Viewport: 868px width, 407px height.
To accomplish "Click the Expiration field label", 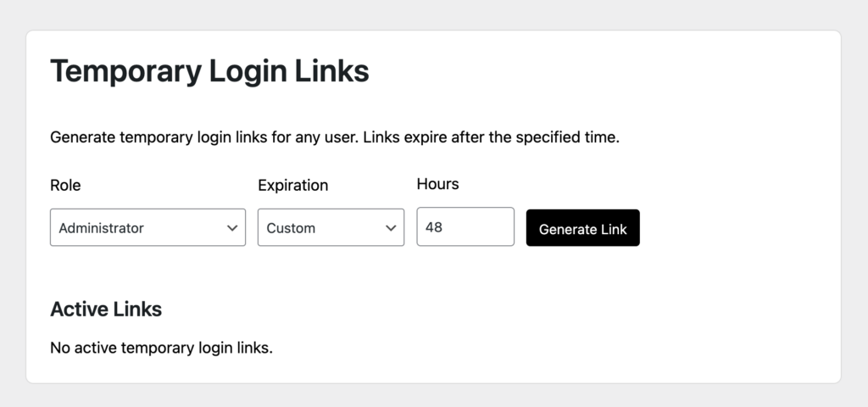I will click(292, 185).
